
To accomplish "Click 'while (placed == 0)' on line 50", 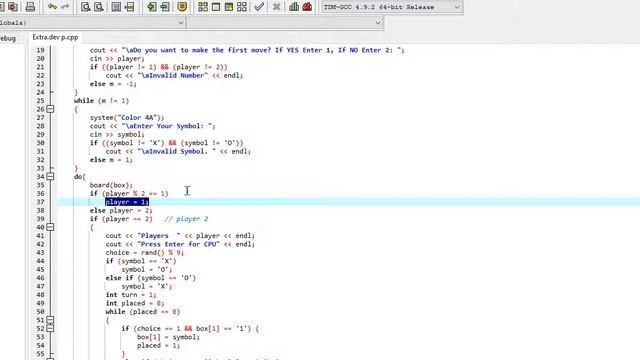I will click(x=142, y=312).
